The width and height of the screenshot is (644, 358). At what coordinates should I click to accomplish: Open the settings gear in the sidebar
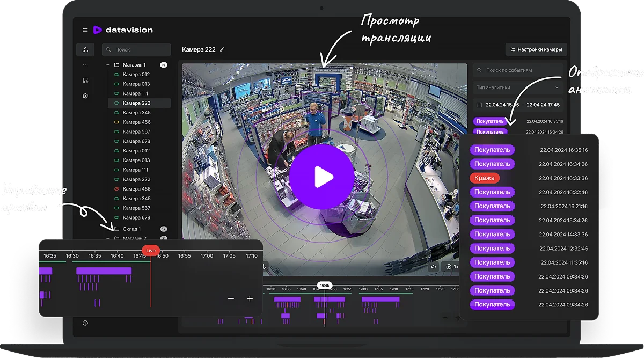click(x=85, y=96)
